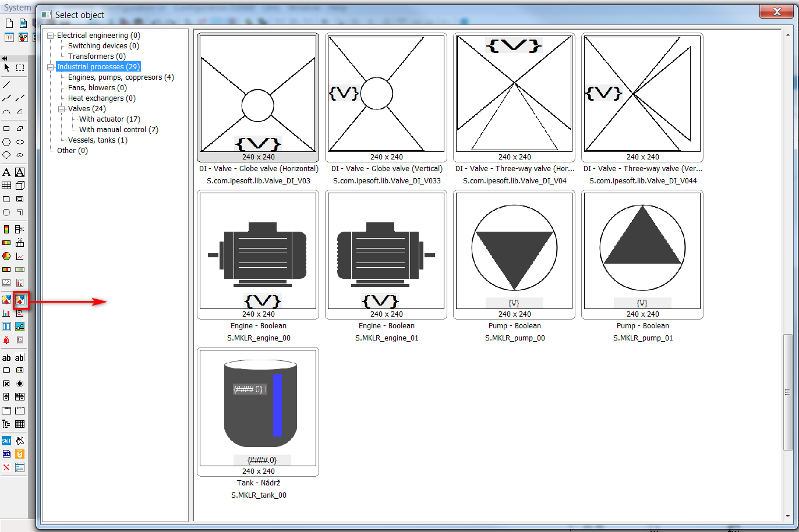Screen dimensions: 799x532
Task: Collapse the Industrial processes tree node
Action: (x=51, y=67)
